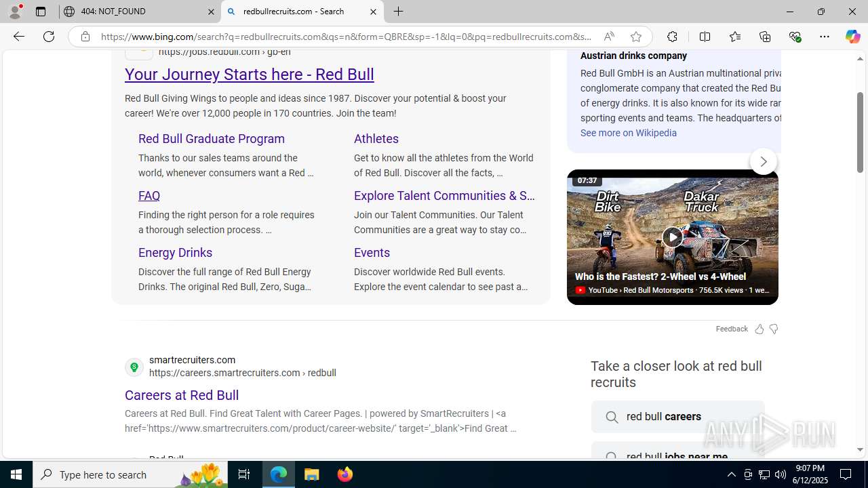Open Careers at Red Bull result

click(x=182, y=394)
